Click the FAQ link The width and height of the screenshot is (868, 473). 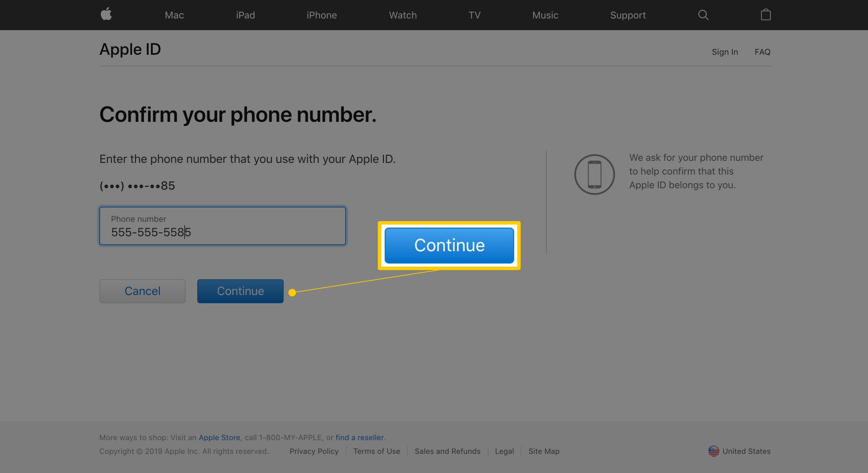762,52
